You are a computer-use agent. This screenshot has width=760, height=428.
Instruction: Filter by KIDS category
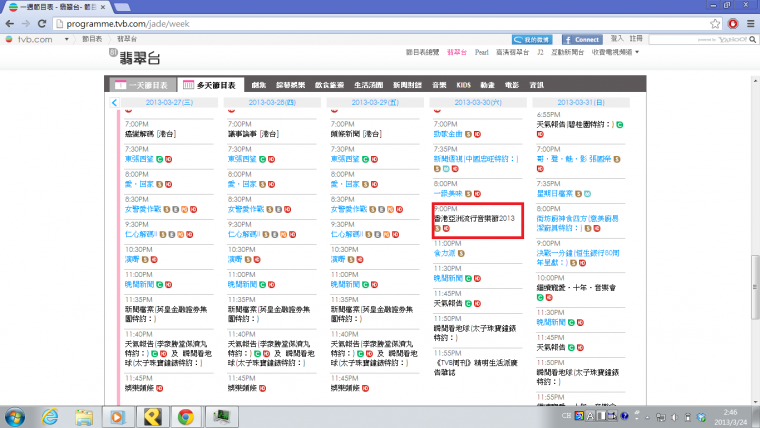463,85
